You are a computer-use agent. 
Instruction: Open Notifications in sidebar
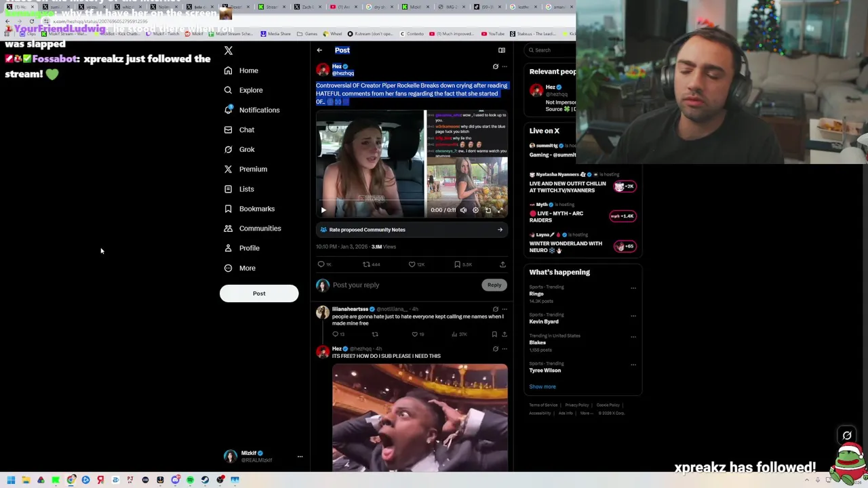[x=252, y=110]
